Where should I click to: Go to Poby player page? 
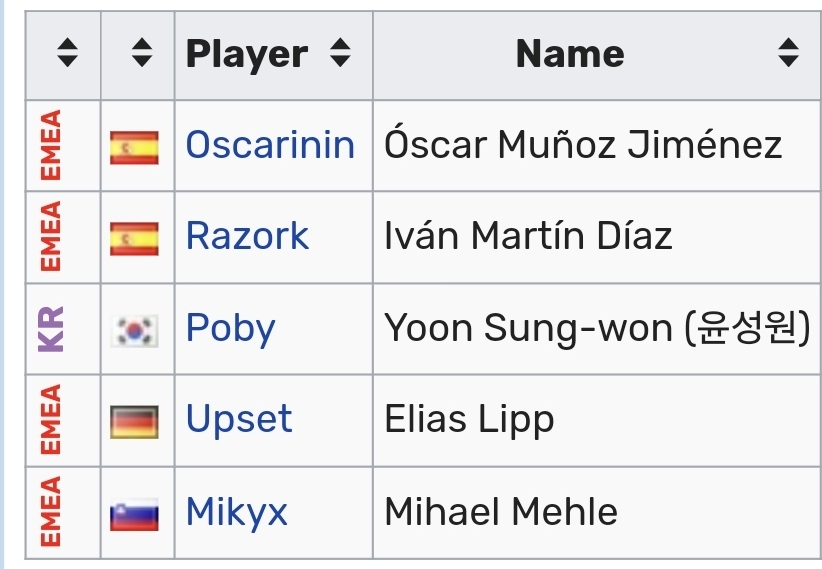coord(230,329)
